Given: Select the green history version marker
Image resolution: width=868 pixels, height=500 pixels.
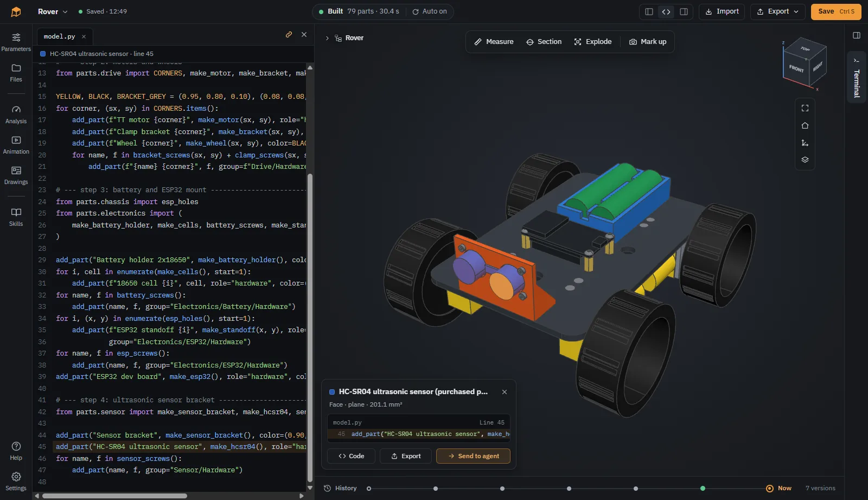Looking at the screenshot, I should point(703,489).
